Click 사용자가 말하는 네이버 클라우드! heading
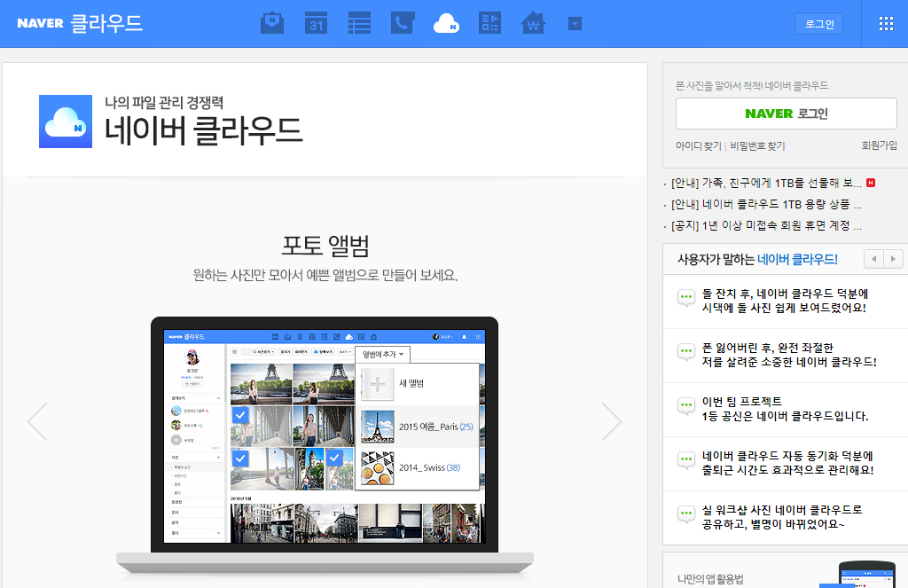This screenshot has width=908, height=588. (757, 260)
